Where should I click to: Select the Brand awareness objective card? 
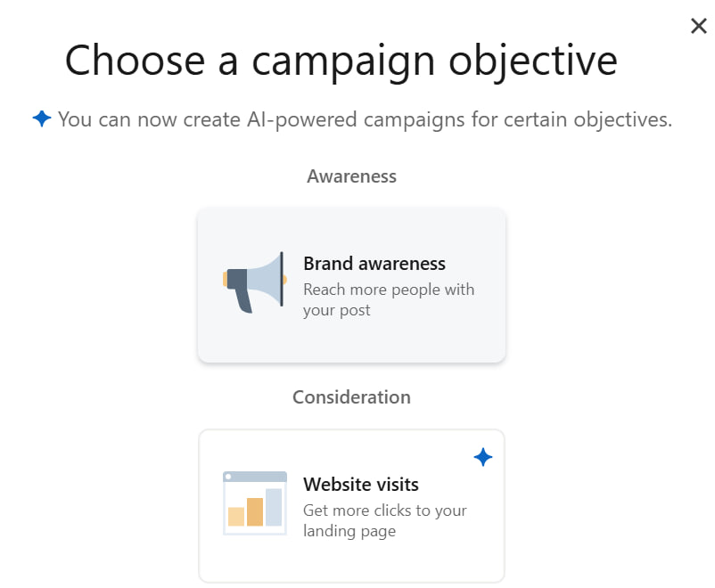point(351,285)
